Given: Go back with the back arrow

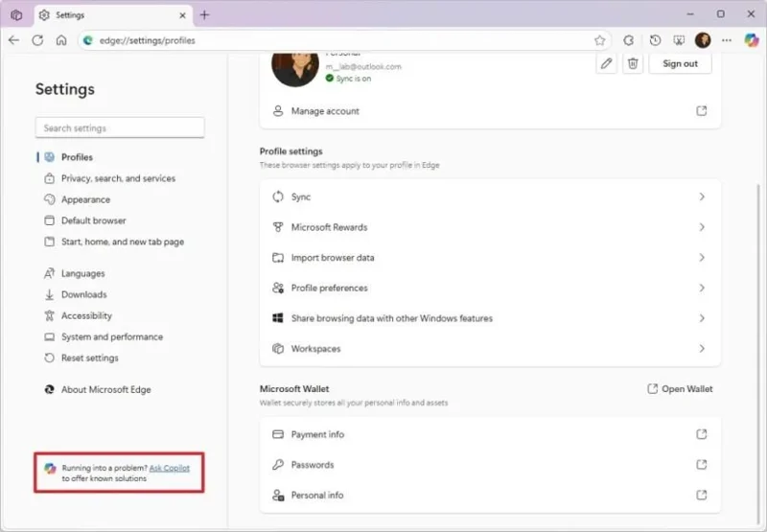Looking at the screenshot, I should (x=13, y=40).
